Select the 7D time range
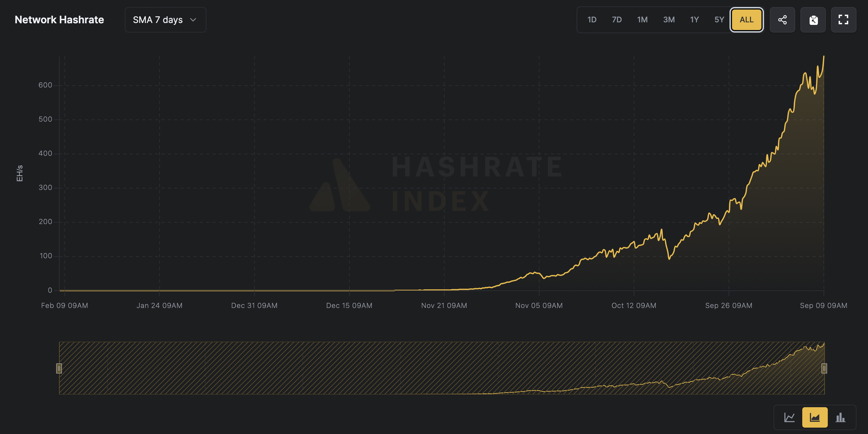Image resolution: width=868 pixels, height=434 pixels. pyautogui.click(x=617, y=20)
